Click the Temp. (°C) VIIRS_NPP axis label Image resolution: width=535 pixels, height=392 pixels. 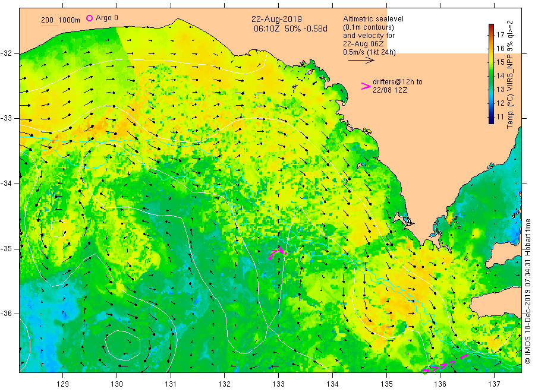(x=510, y=74)
